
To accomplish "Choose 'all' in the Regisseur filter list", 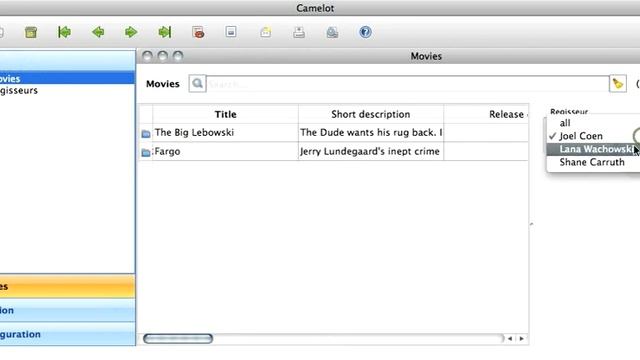I will [565, 123].
